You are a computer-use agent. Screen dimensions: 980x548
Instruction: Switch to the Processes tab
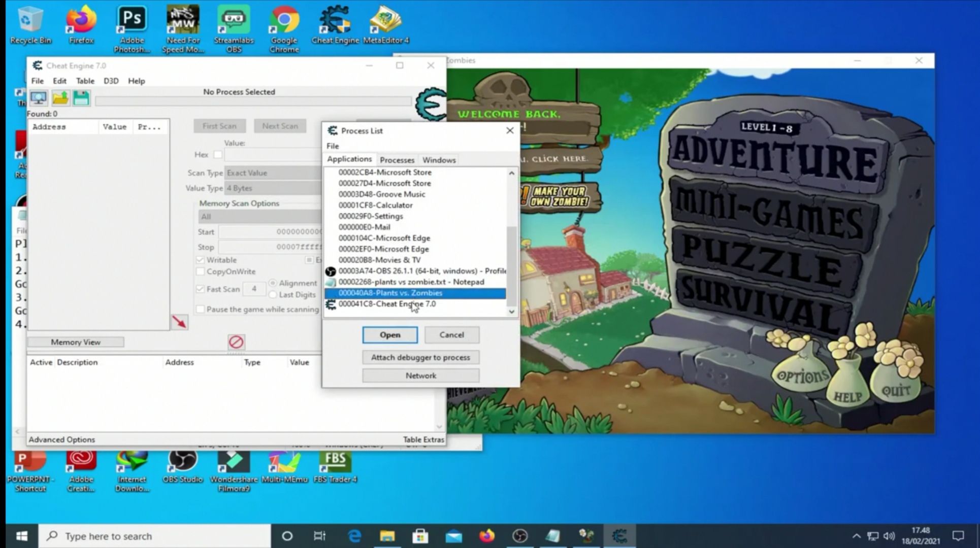[397, 160]
